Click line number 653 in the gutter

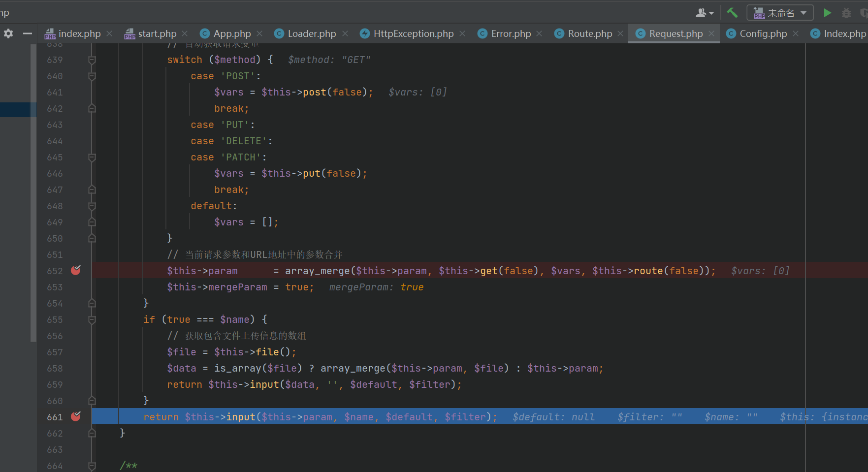[55, 287]
